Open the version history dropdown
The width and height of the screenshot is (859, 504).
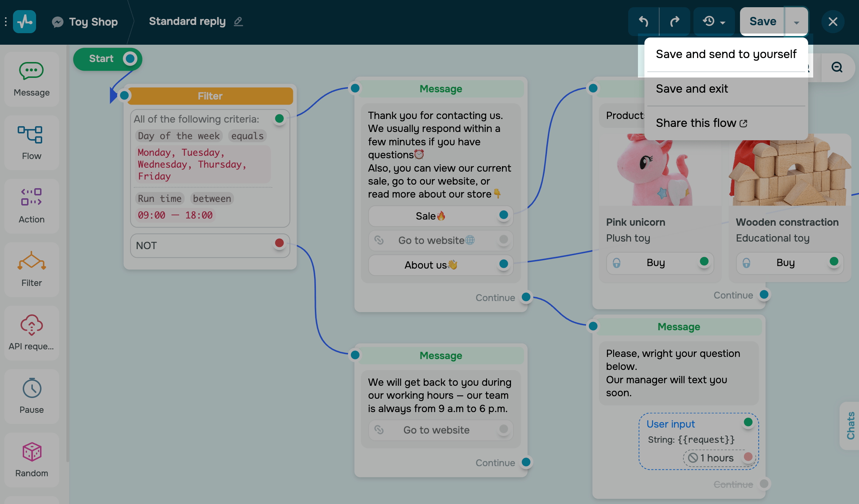tap(714, 22)
